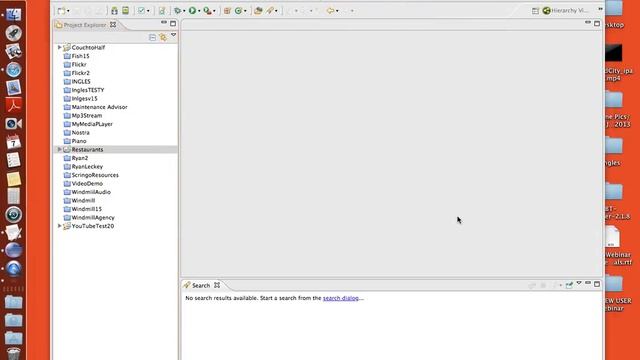Select the WindmillAudio project
The height and width of the screenshot is (360, 640).
point(87,192)
